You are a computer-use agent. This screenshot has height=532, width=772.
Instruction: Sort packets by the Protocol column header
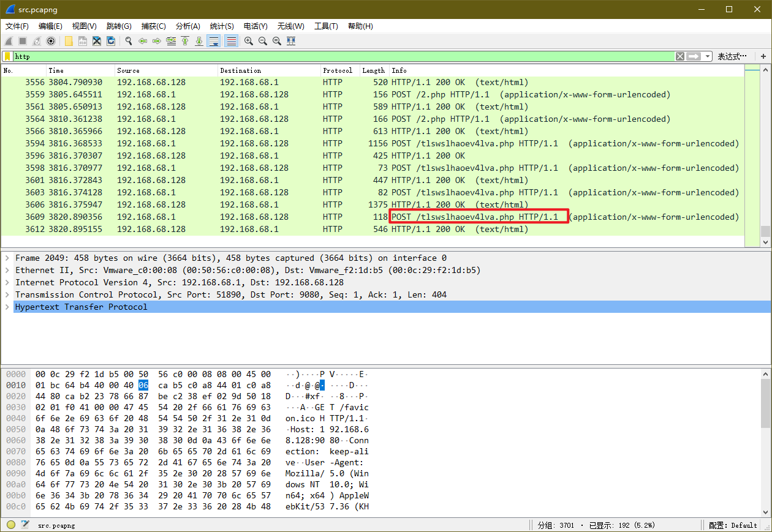point(340,70)
